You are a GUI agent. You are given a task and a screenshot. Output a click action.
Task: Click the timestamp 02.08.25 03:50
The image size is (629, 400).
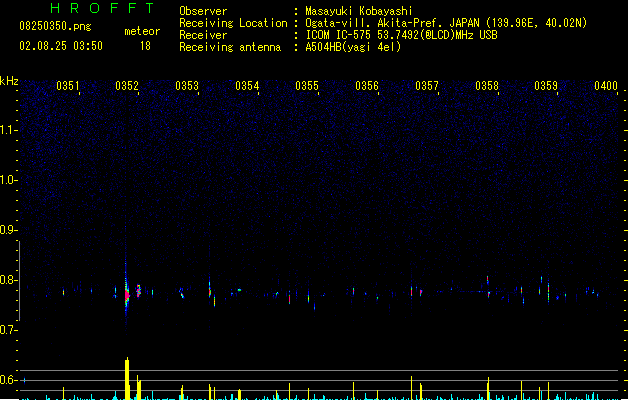pos(61,46)
